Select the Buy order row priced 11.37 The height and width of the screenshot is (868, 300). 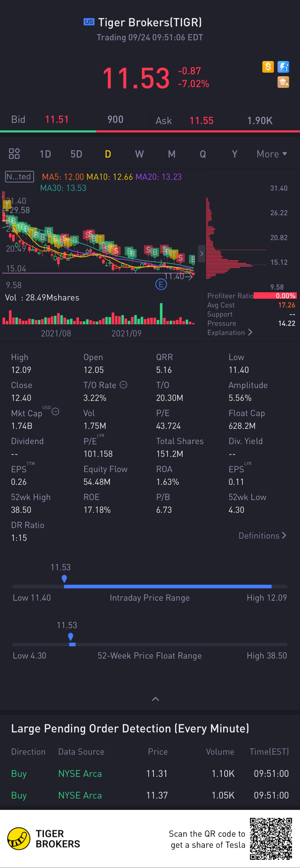coord(150,795)
